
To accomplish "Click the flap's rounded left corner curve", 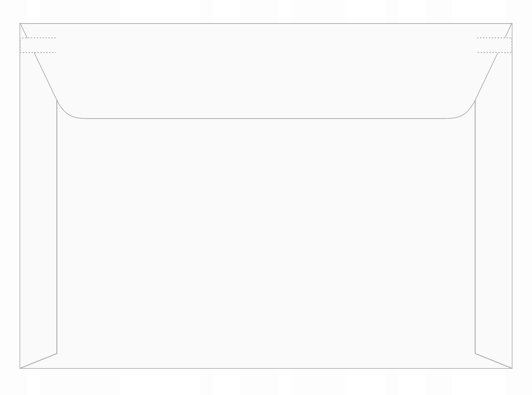I will (x=69, y=112).
